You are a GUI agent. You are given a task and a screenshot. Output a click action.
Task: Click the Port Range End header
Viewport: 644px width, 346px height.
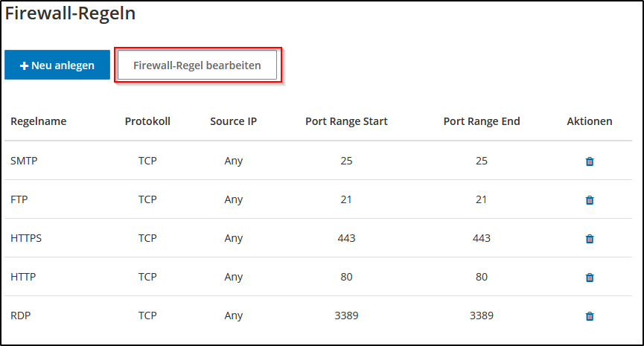[482, 121]
